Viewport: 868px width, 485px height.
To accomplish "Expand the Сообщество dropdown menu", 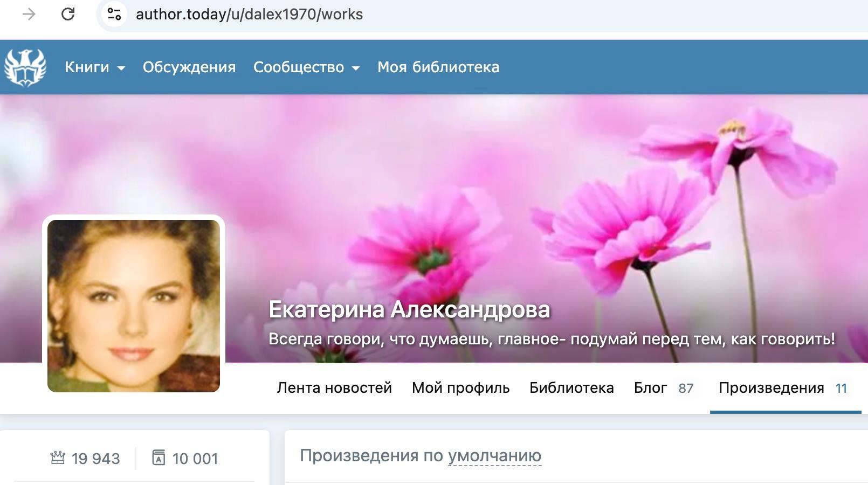I will tap(306, 67).
